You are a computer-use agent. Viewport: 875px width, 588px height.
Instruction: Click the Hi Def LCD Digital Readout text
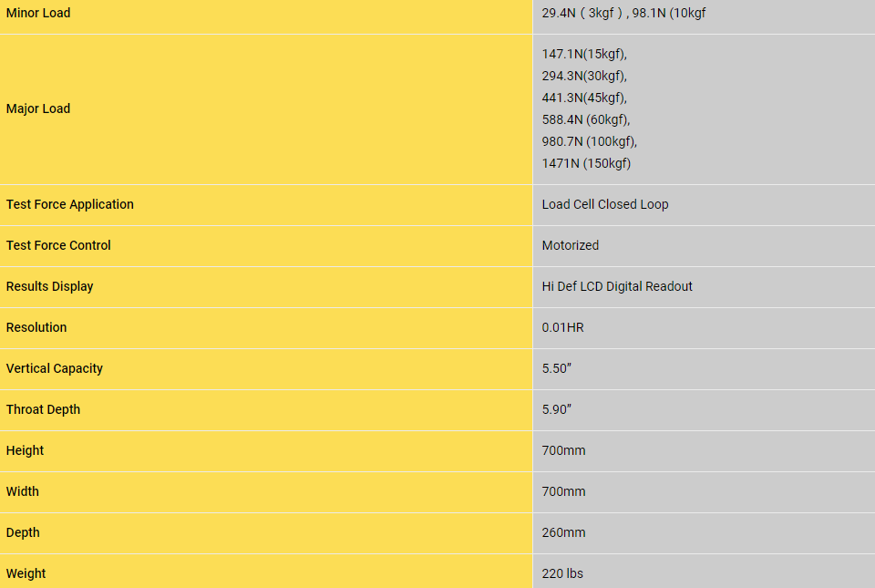[x=617, y=286]
